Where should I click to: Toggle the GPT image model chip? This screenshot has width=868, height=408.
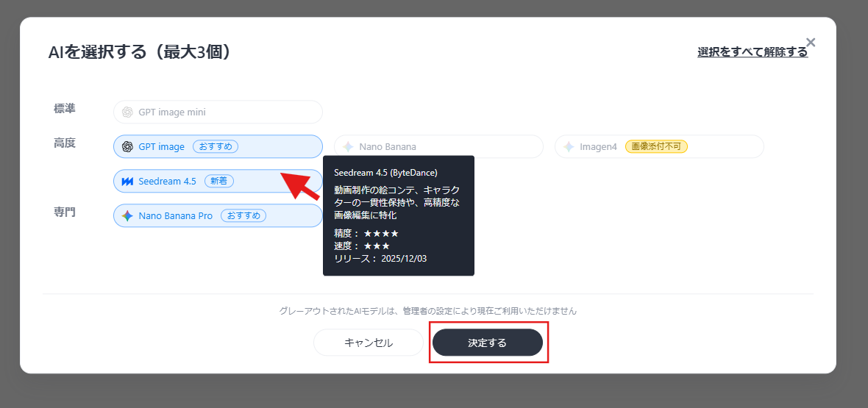218,147
